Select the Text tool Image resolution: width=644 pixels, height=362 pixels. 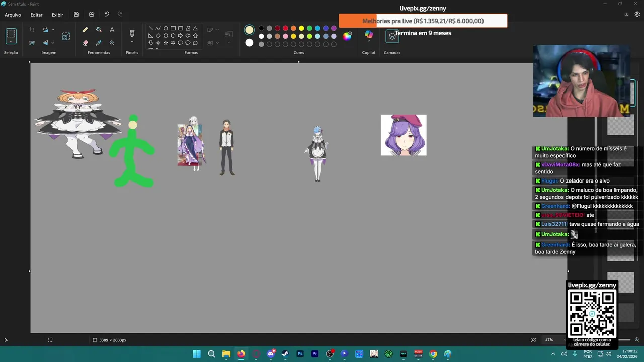pos(112,30)
